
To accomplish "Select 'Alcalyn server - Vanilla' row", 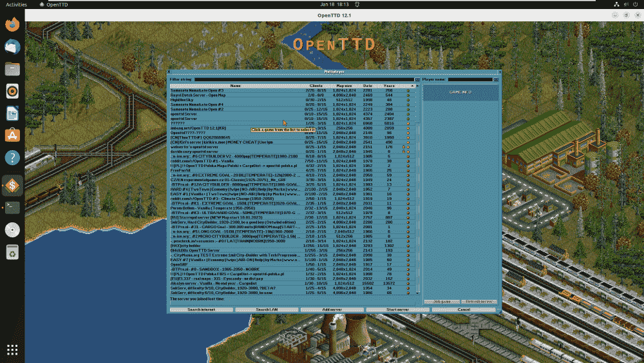I will pos(292,283).
